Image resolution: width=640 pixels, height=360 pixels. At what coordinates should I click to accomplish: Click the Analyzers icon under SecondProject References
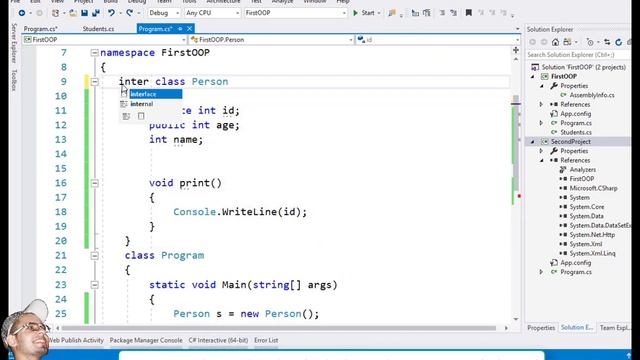coord(563,169)
